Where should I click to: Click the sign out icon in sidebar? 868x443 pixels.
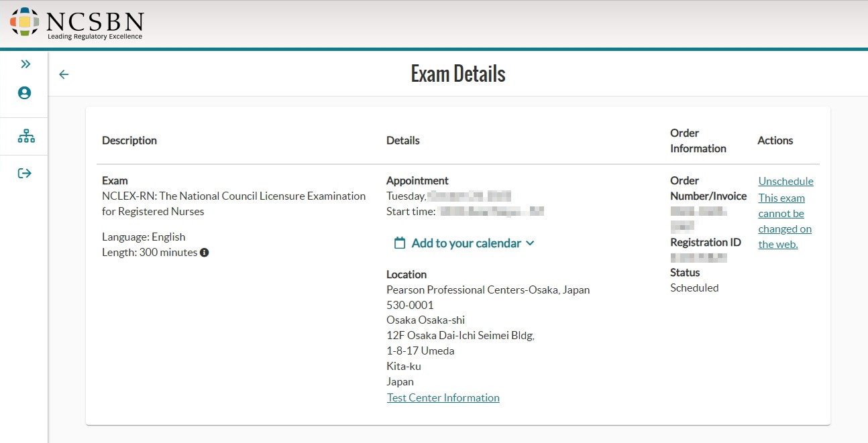(x=25, y=174)
